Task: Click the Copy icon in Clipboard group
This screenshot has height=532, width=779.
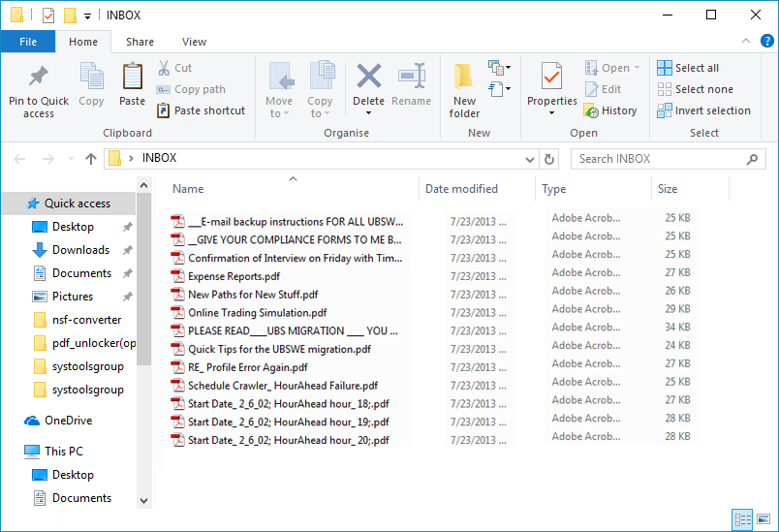Action: tap(91, 77)
